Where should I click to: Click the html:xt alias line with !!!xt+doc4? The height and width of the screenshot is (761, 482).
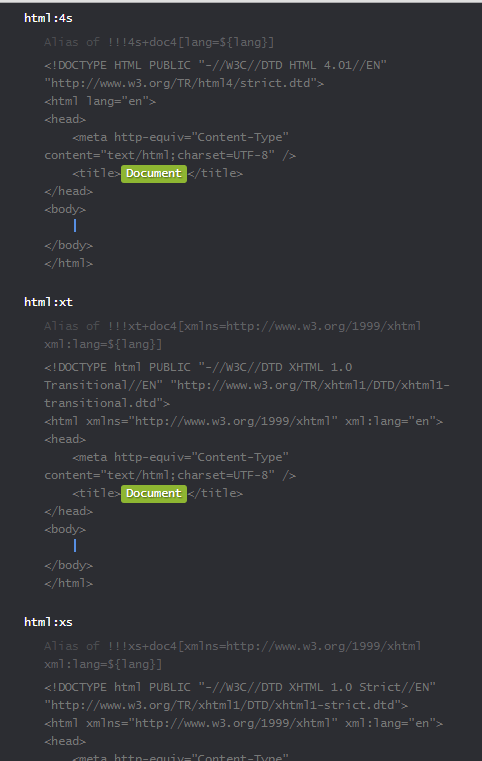pyautogui.click(x=233, y=326)
